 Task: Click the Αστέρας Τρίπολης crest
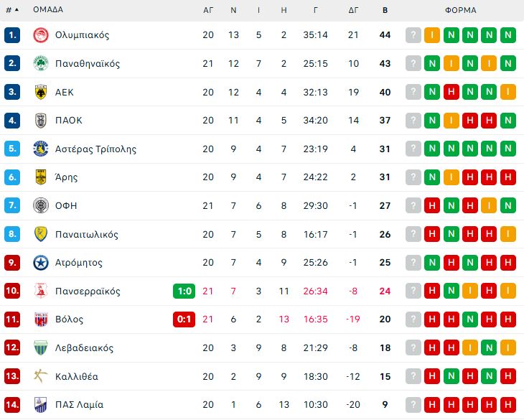pos(41,149)
